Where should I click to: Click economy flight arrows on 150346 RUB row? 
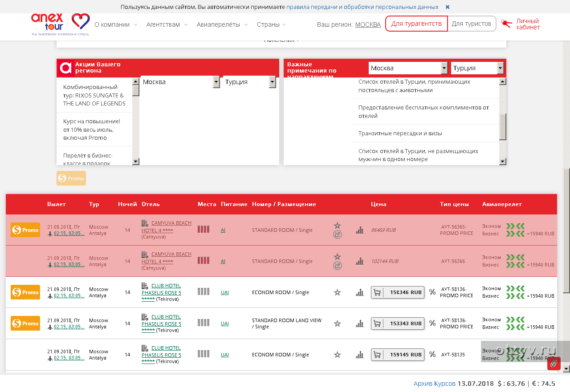pyautogui.click(x=515, y=288)
